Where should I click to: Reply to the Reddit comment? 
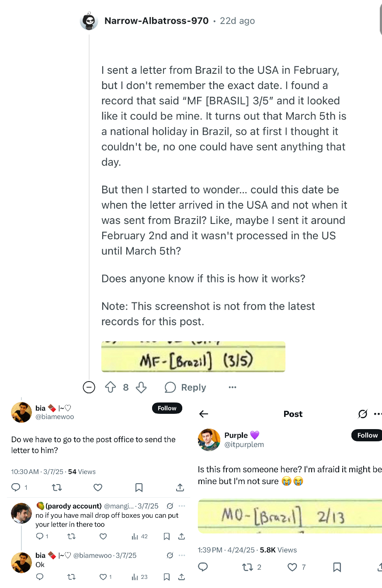tap(185, 387)
